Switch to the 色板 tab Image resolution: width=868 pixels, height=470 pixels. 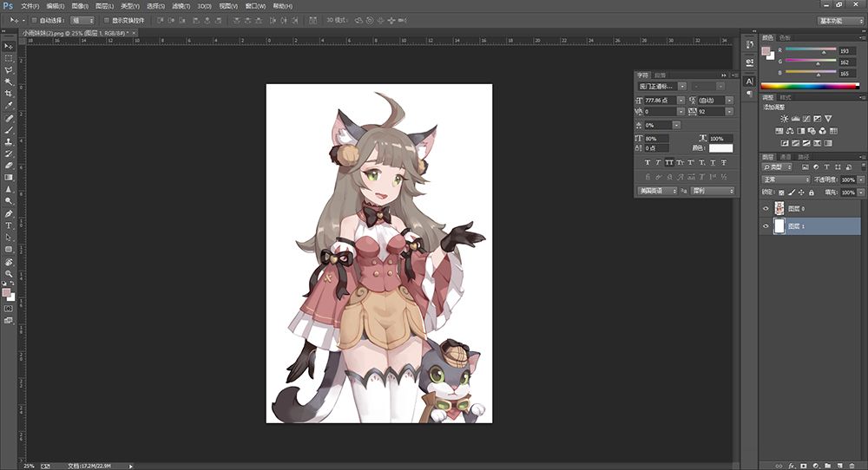785,38
